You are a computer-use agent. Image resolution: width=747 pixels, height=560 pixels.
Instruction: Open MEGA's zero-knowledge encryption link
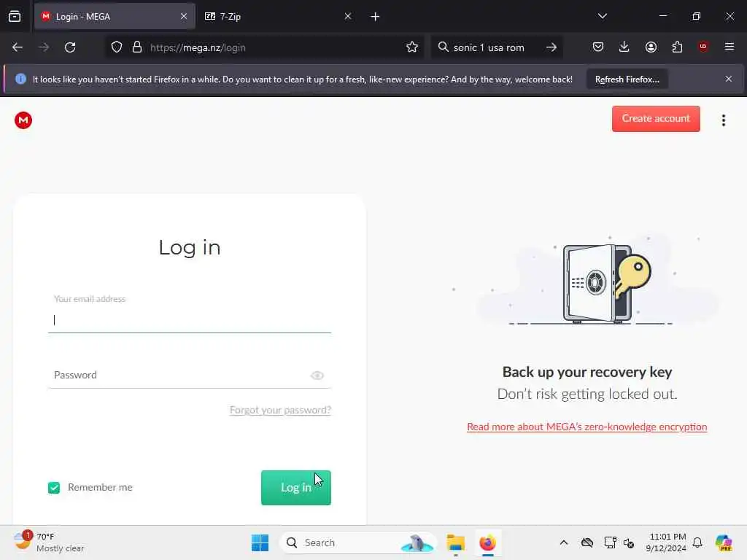[x=587, y=427]
